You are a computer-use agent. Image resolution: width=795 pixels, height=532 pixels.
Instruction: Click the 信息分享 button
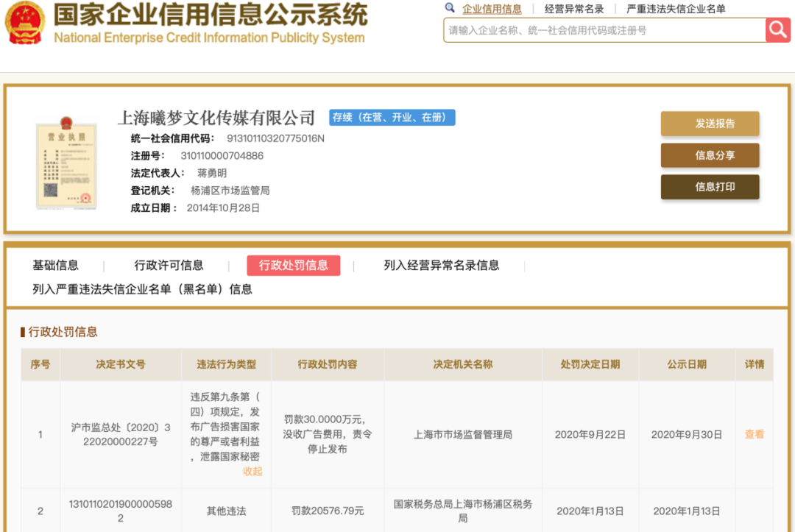point(710,155)
